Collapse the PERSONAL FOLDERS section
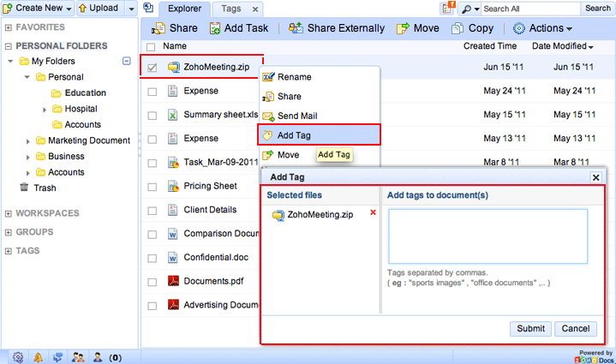 coord(8,46)
